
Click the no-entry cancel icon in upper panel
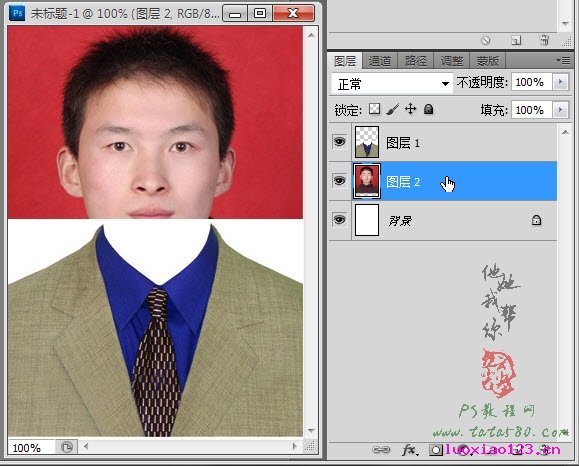click(486, 40)
